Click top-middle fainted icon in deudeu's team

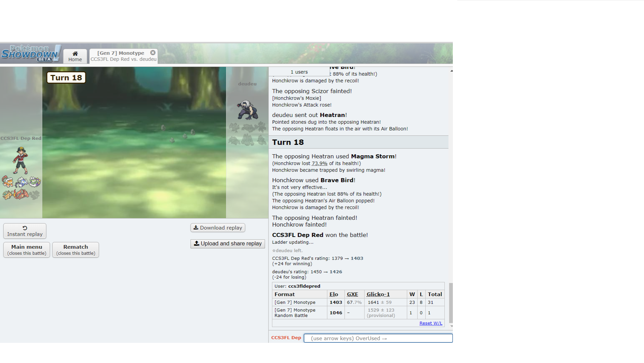248,127
